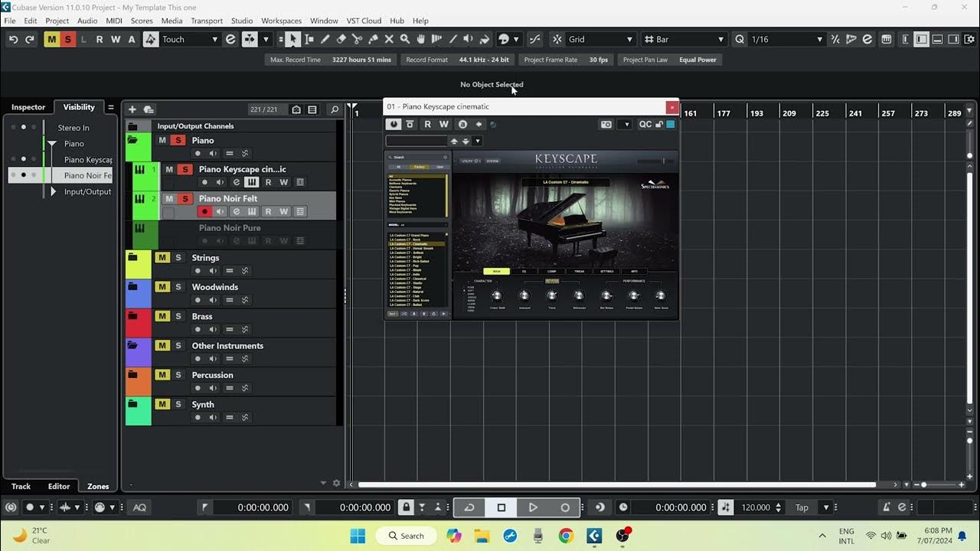Open Quick Controls QC in plugin window
980x551 pixels.
coord(645,124)
